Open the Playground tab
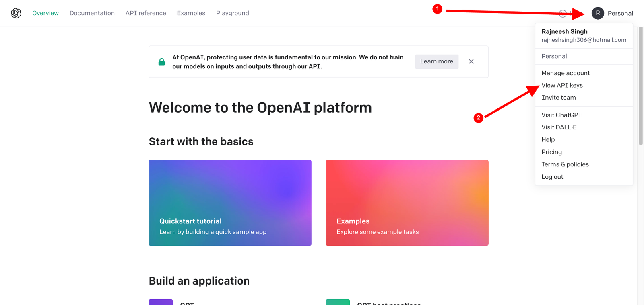This screenshot has height=305, width=644. coord(233,13)
